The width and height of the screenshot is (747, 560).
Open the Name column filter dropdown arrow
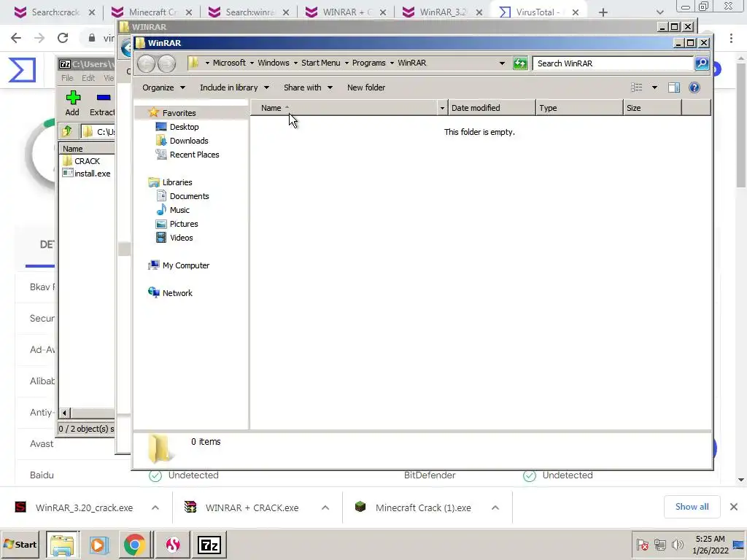[x=442, y=108]
